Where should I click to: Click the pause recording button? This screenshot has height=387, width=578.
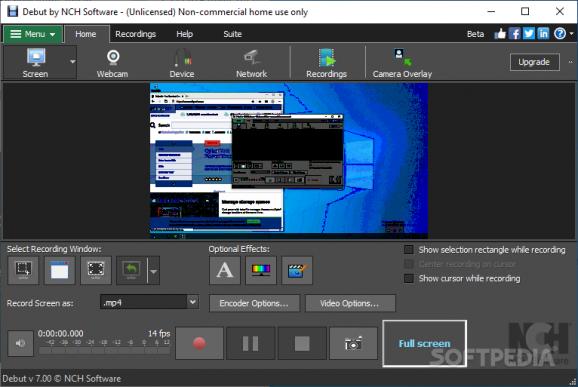pos(251,343)
